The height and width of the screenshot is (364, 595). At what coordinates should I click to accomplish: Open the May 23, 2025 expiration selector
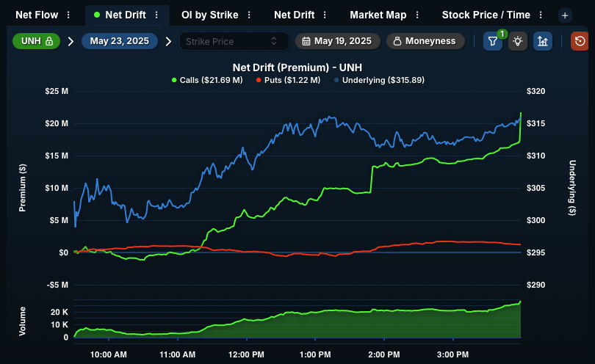(x=120, y=41)
